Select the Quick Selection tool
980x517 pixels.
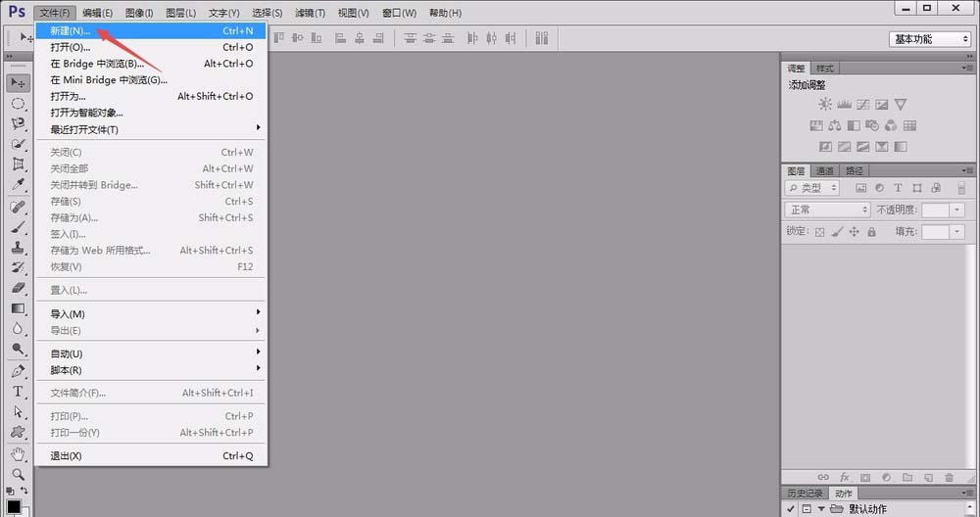pos(18,144)
